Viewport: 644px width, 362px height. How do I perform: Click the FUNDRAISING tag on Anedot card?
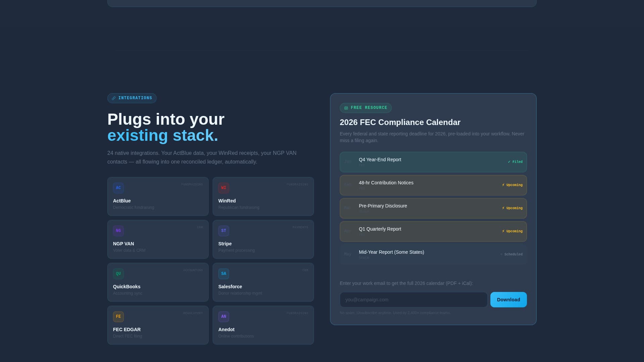tap(298, 313)
